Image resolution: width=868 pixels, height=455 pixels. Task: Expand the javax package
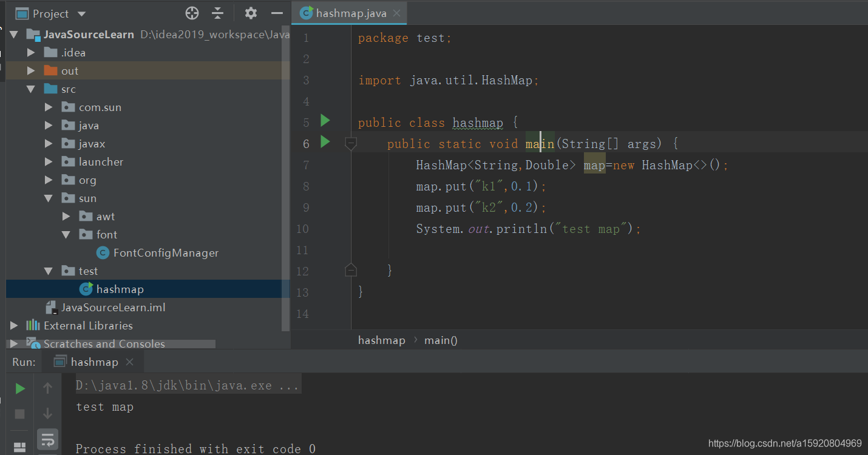click(x=49, y=144)
